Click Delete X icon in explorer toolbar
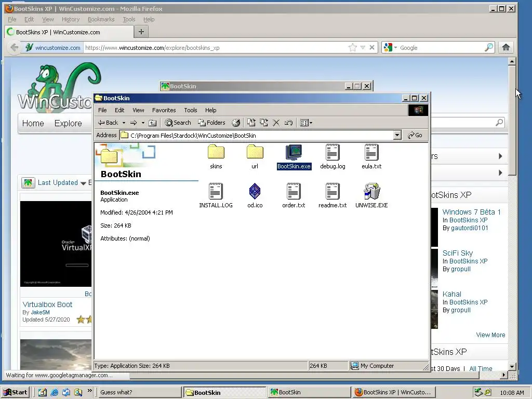Viewport: 532px width, 399px height. (x=276, y=123)
